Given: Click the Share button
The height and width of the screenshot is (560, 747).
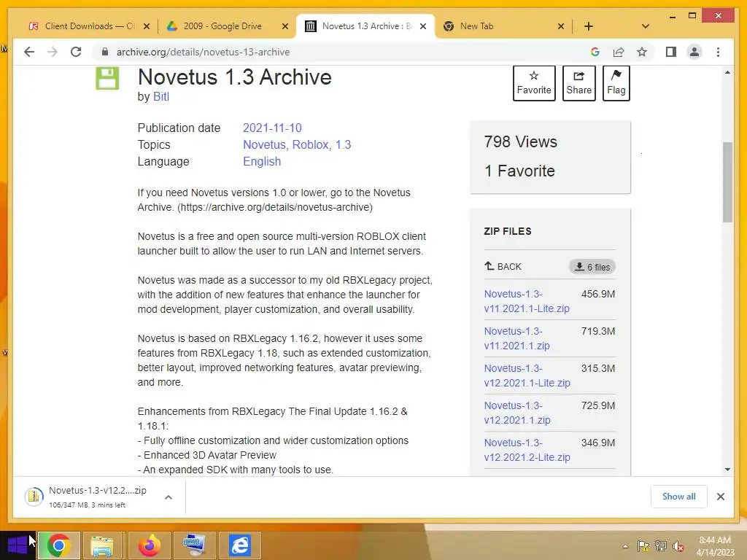Looking at the screenshot, I should 578,83.
